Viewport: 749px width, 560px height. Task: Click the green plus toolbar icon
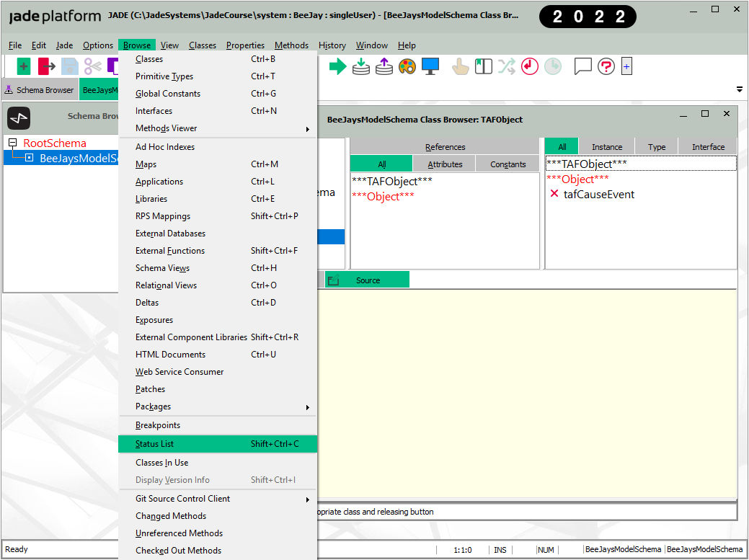coord(24,67)
